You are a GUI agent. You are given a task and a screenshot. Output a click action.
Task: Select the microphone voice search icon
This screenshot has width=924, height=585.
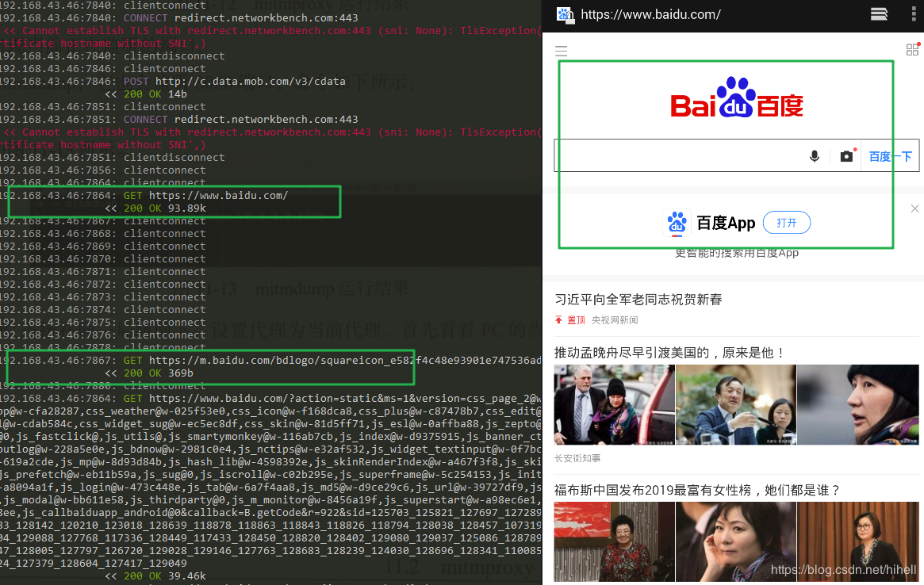tap(814, 155)
